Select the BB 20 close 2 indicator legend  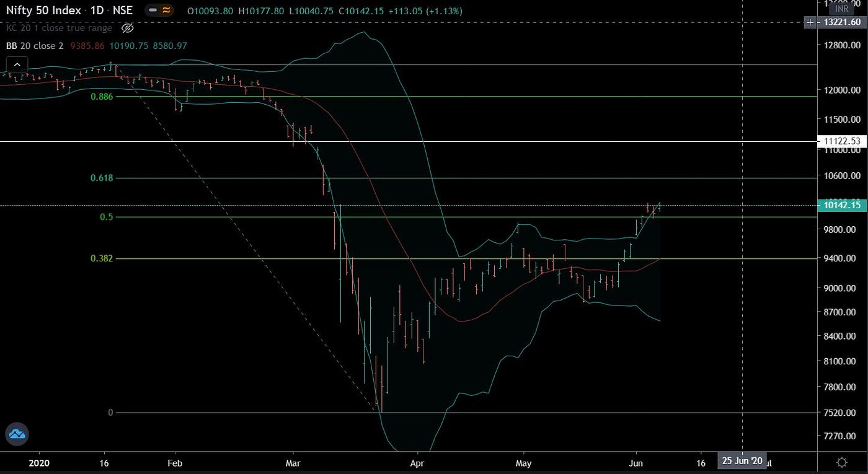35,46
